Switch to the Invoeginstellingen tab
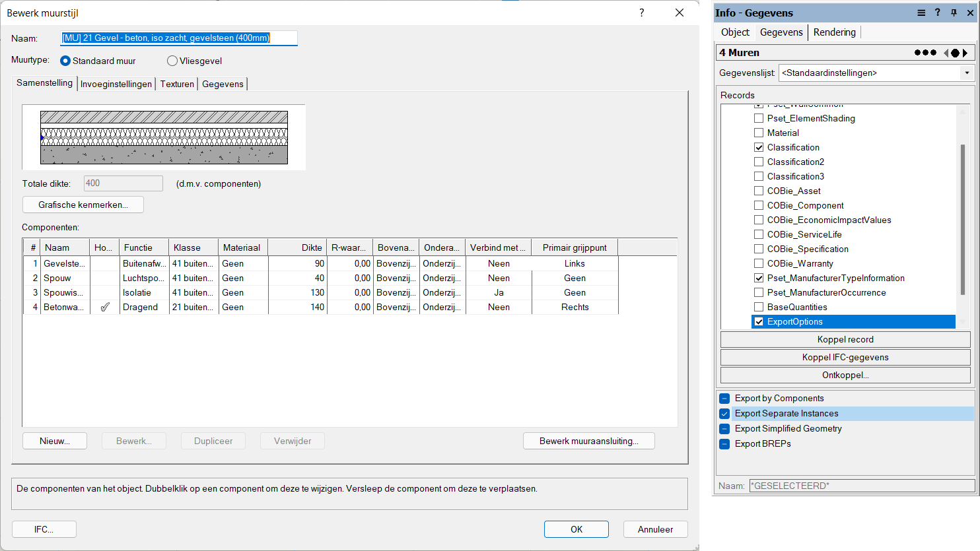Screen dimensions: 980x551 [x=116, y=84]
